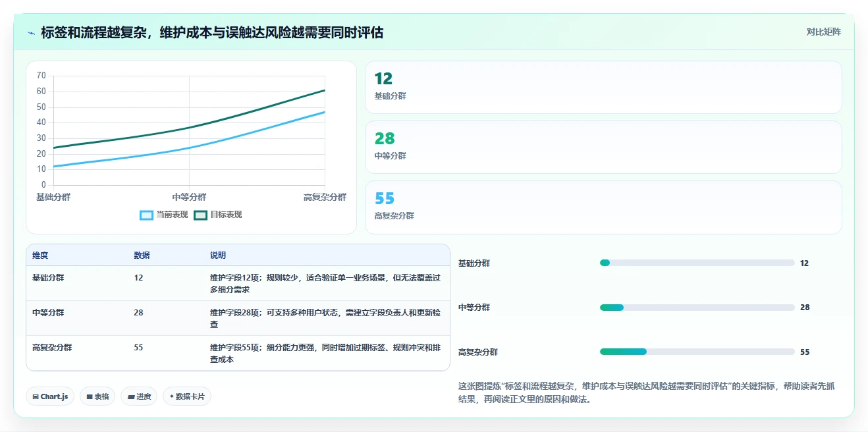The width and height of the screenshot is (868, 432).
Task: Click the 数据卡片 tag chip
Action: (187, 396)
